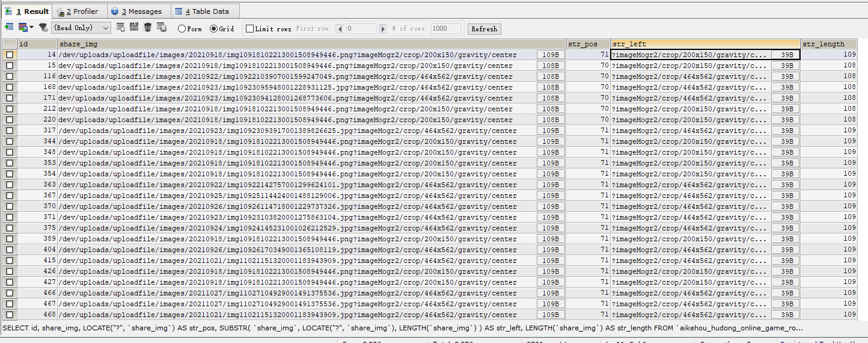Click the id cell with value 15
This screenshot has width=868, height=343.
point(37,66)
